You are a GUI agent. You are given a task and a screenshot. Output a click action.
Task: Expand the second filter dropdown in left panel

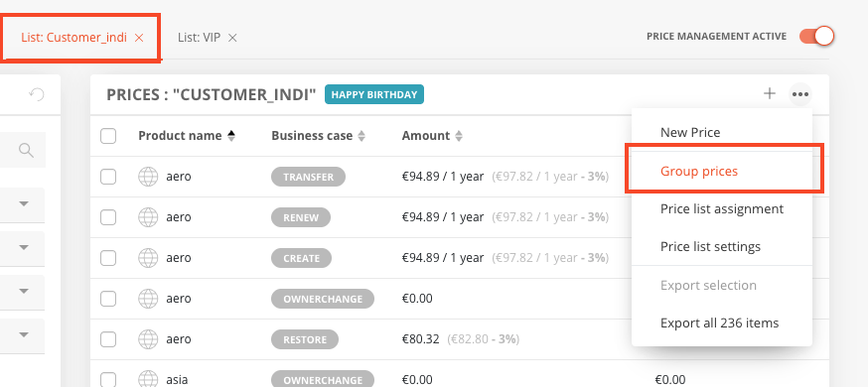click(23, 247)
